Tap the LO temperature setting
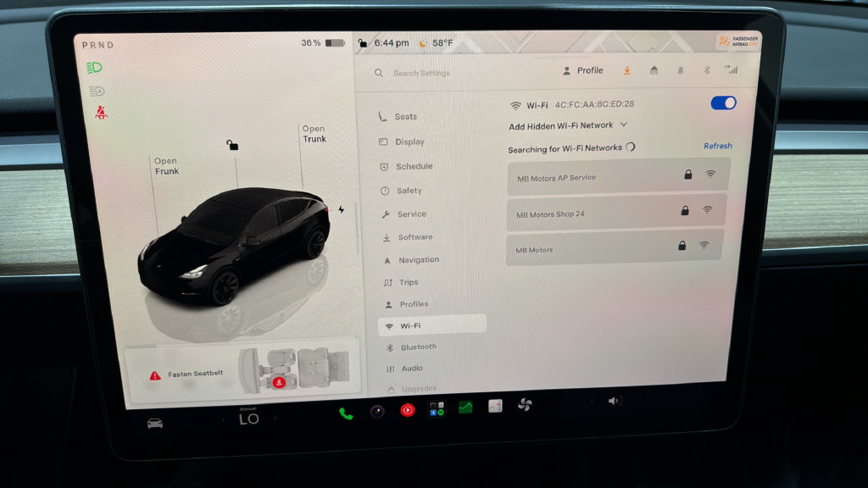The width and height of the screenshot is (868, 488). pos(249,419)
